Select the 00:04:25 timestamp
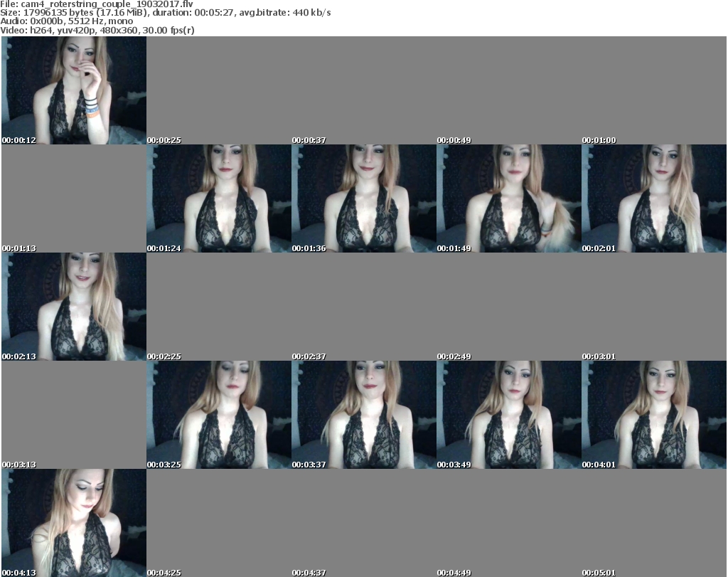 pos(164,573)
